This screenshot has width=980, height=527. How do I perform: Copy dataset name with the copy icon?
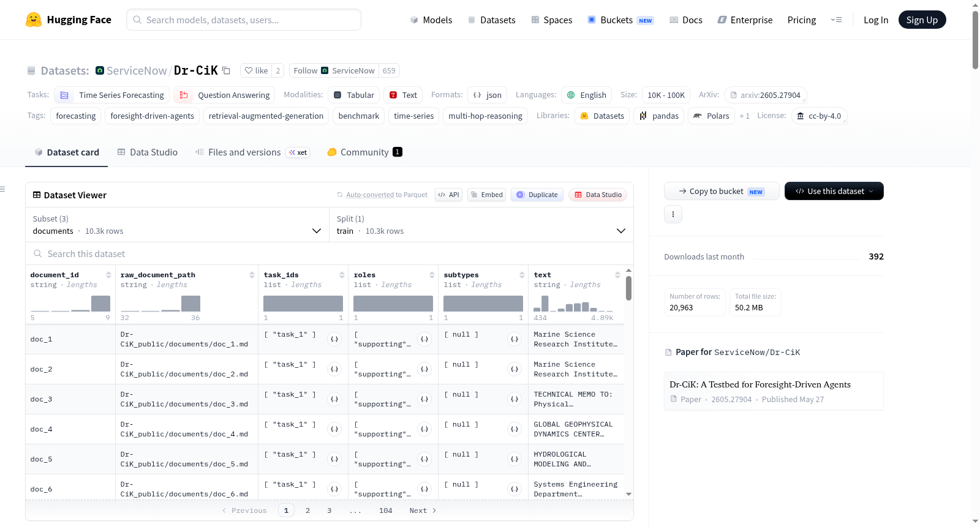click(x=226, y=70)
